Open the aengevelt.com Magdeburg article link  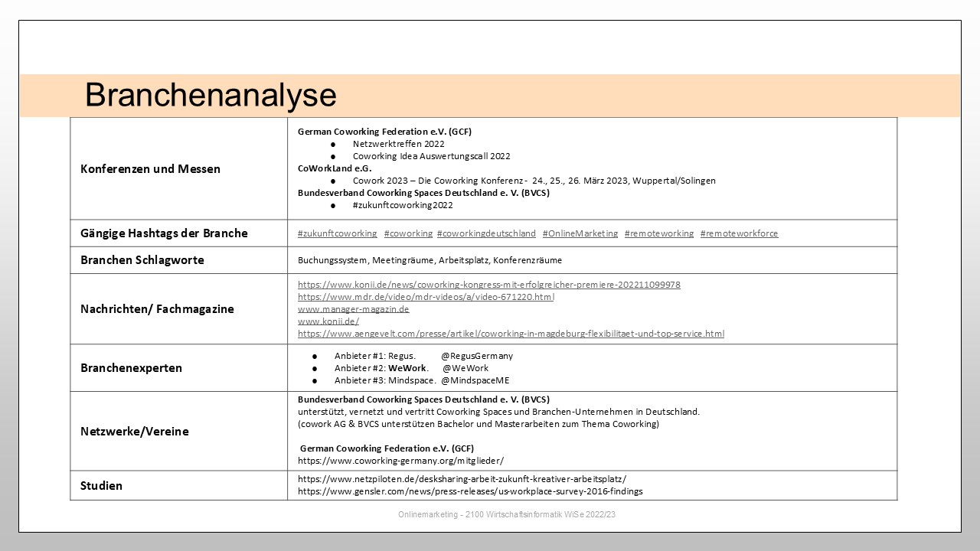coord(511,334)
